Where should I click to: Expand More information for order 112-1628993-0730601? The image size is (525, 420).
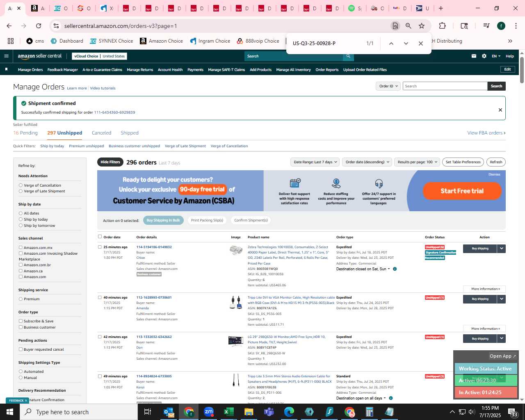pos(484,329)
